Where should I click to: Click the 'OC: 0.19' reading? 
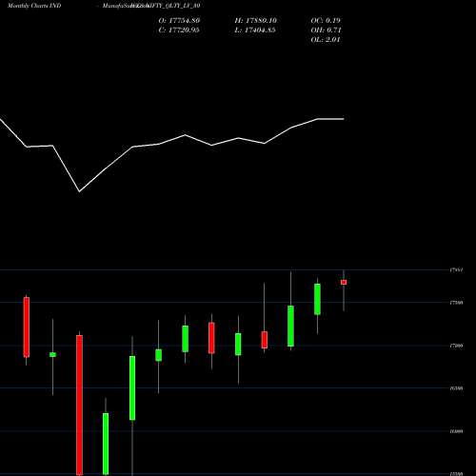326,21
